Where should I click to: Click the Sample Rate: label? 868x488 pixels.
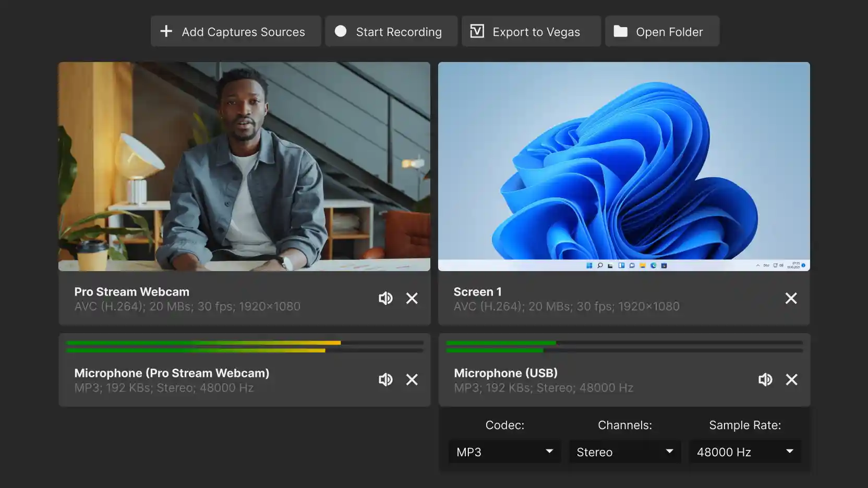pyautogui.click(x=745, y=425)
